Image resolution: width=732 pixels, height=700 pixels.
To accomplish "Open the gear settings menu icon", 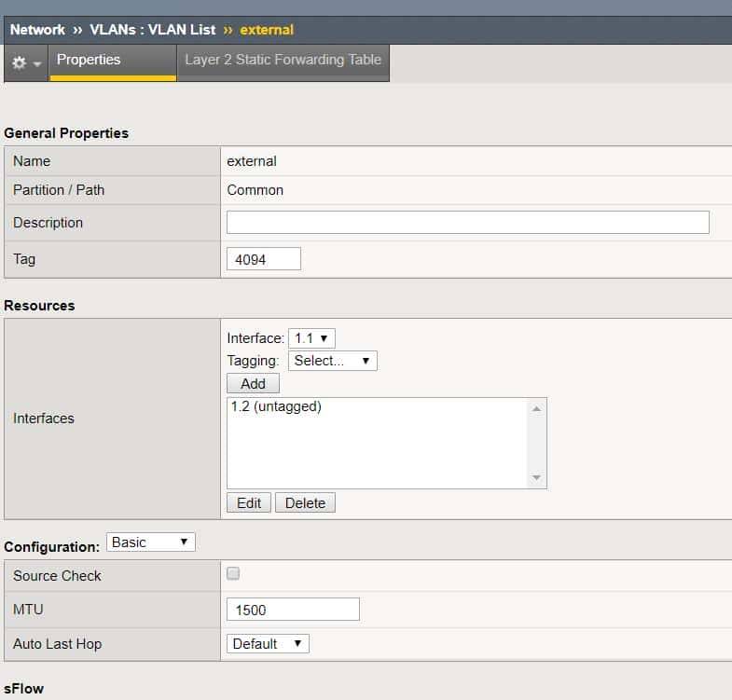I will tap(25, 62).
